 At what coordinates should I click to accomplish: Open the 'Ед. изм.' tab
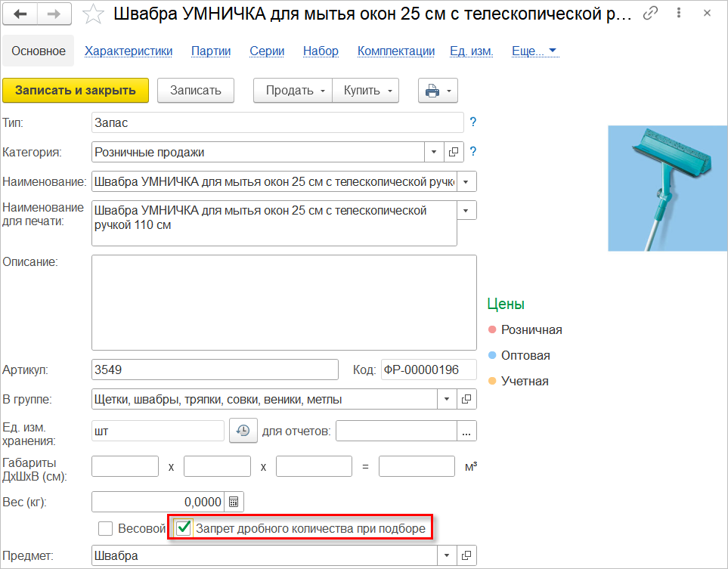471,51
